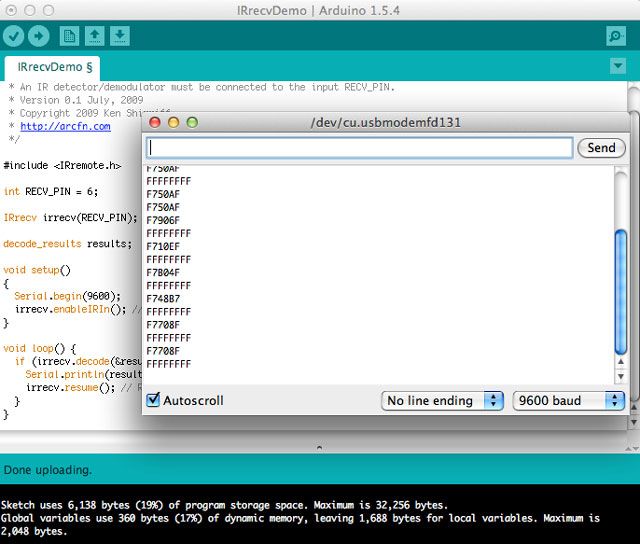Create a new sketch with New icon
Screen dimensions: 640x544
pyautogui.click(x=69, y=36)
